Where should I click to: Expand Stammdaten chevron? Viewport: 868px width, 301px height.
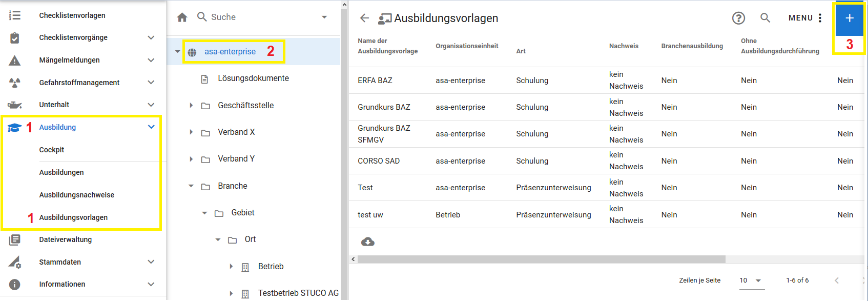pyautogui.click(x=151, y=262)
